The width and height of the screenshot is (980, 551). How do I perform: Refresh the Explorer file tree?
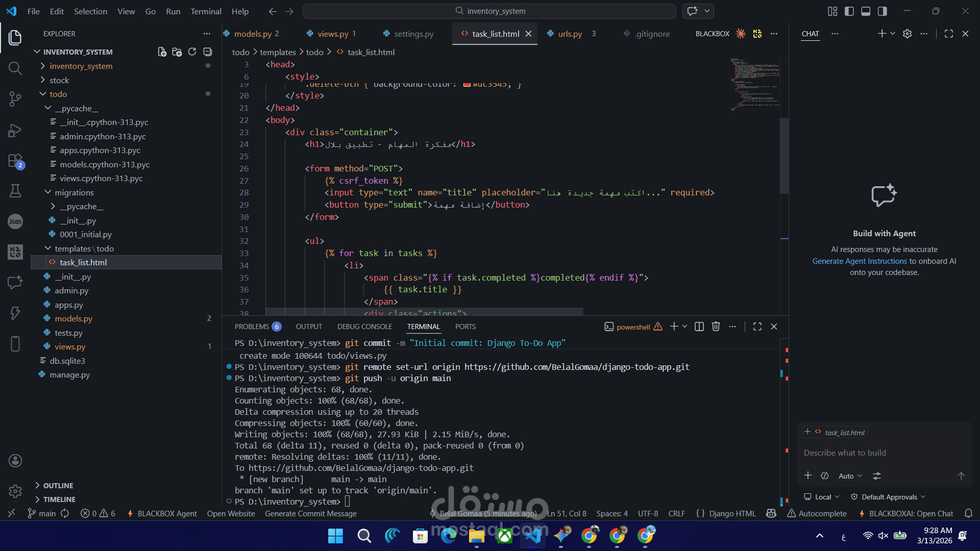point(192,52)
